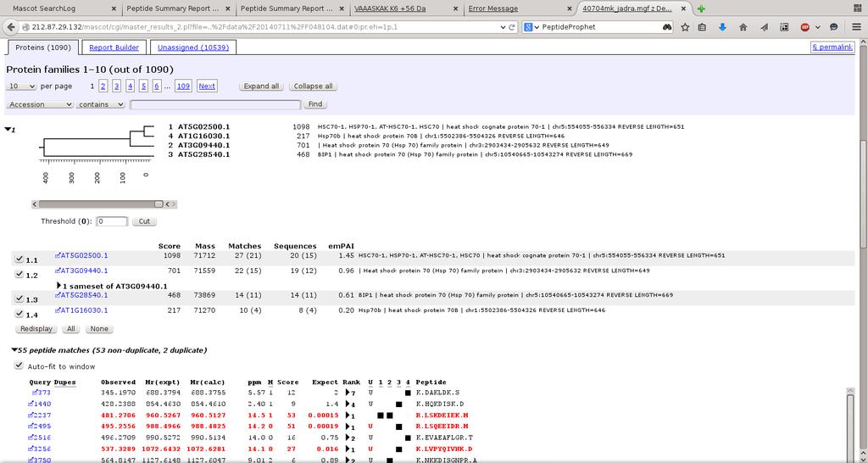This screenshot has height=463, width=868.
Task: Click the toolbar icon left of the ABP icon
Action: pyautogui.click(x=784, y=27)
